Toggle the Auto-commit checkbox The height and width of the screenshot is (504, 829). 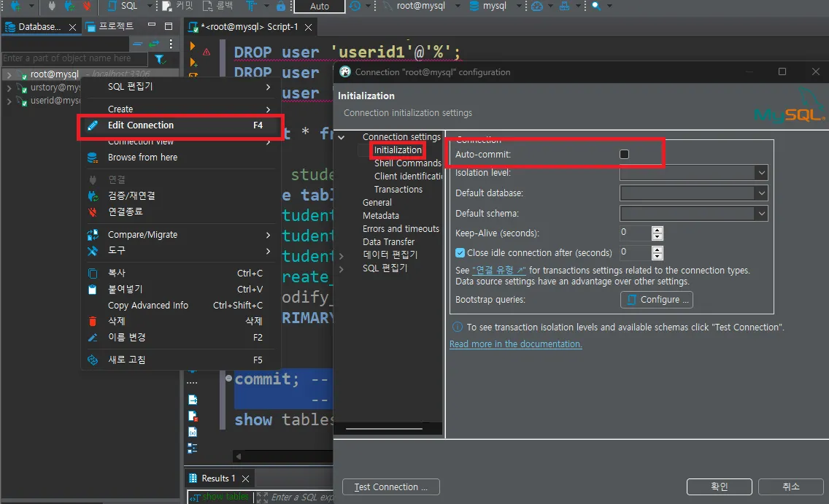coord(625,155)
